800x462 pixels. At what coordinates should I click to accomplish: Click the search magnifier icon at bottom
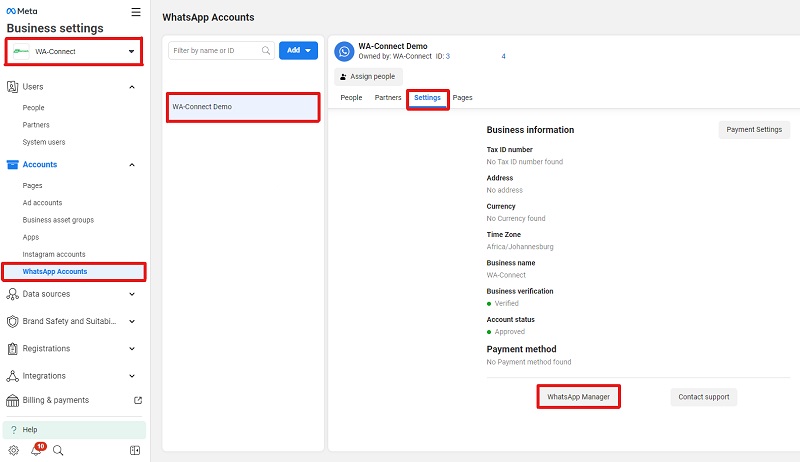[x=58, y=450]
